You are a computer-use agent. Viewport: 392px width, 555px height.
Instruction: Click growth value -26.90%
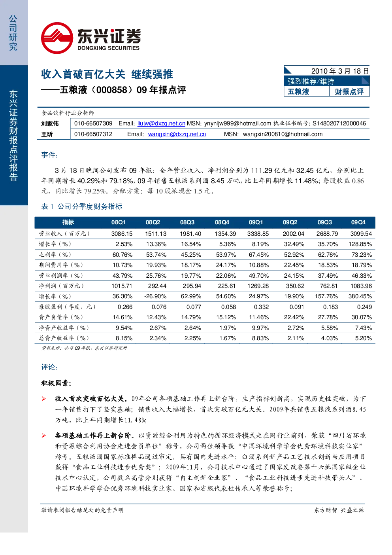tap(155, 296)
